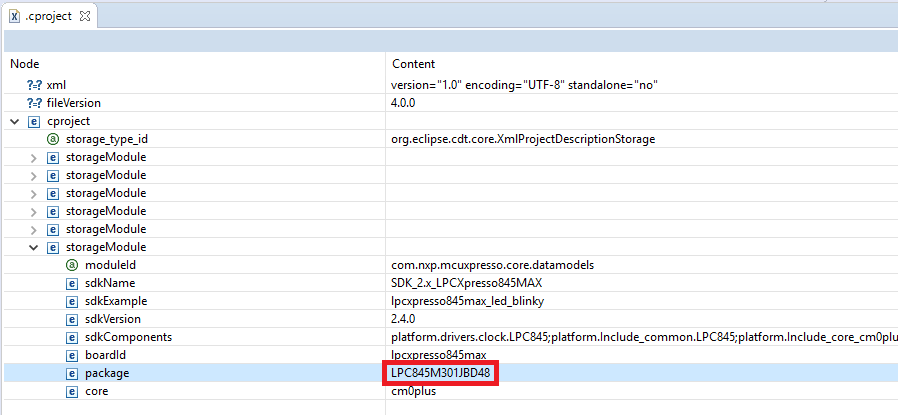The height and width of the screenshot is (415, 898).
Task: Click the xml processing instruction icon
Action: (x=34, y=85)
